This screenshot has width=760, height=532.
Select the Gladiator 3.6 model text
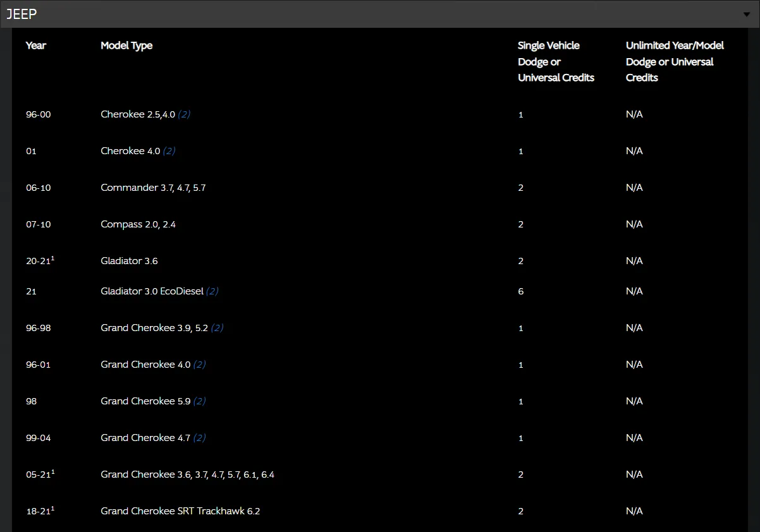click(129, 261)
